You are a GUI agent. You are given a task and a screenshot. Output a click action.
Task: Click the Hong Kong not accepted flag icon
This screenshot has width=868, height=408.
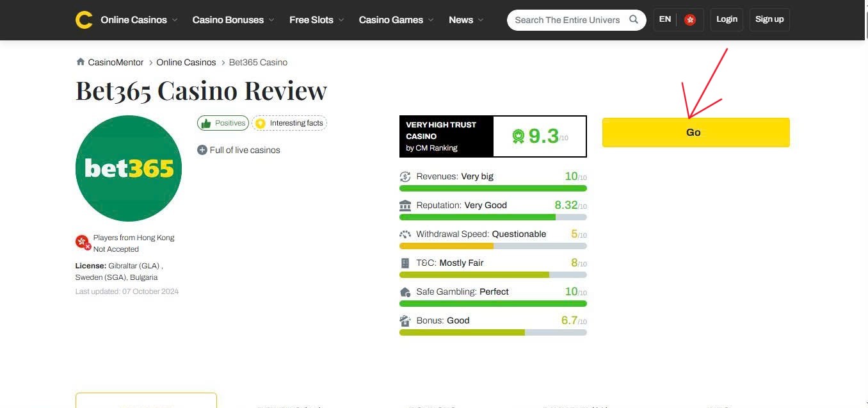pyautogui.click(x=83, y=243)
